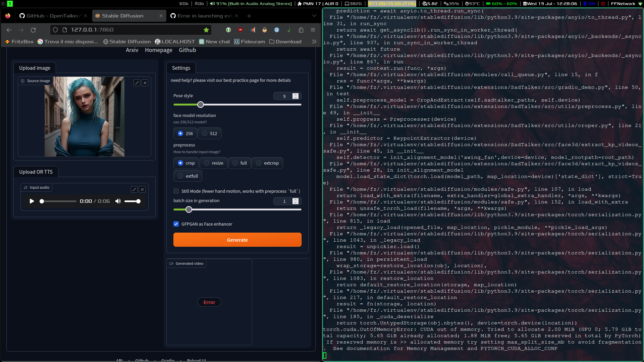Choose the resize preprocess option
The image size is (644, 362).
pos(207,163)
